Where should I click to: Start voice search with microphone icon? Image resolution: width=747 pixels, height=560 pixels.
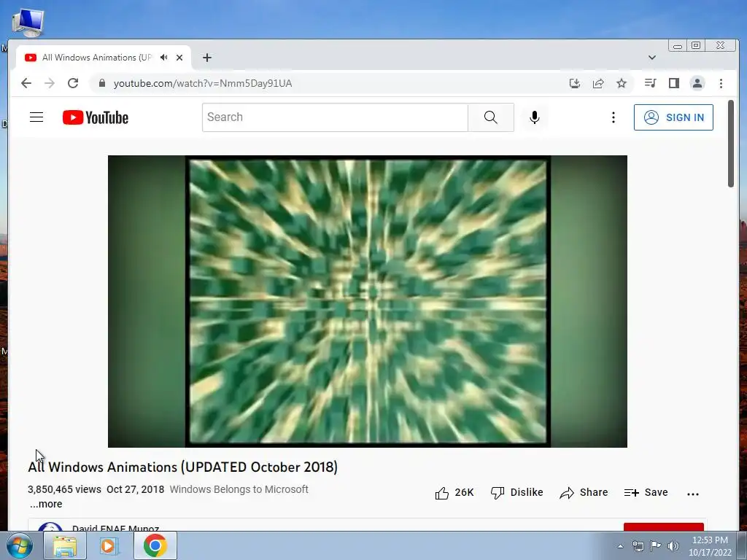coord(535,117)
